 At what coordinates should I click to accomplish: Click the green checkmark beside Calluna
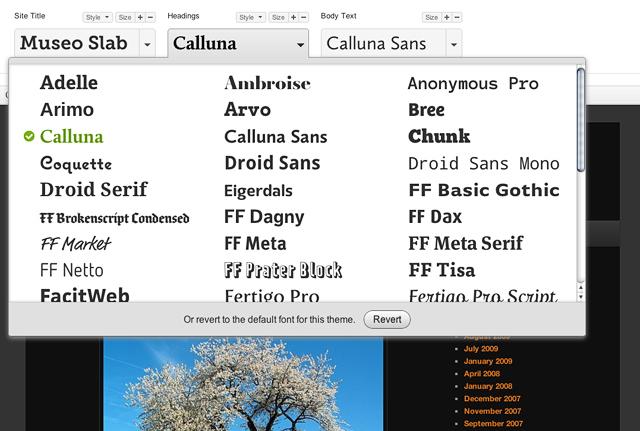[x=28, y=136]
